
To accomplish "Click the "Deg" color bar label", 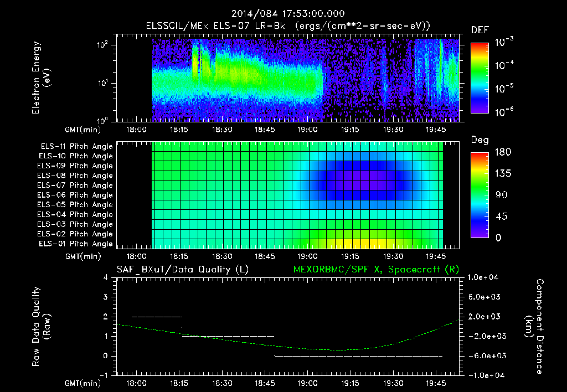I will tap(480, 140).
